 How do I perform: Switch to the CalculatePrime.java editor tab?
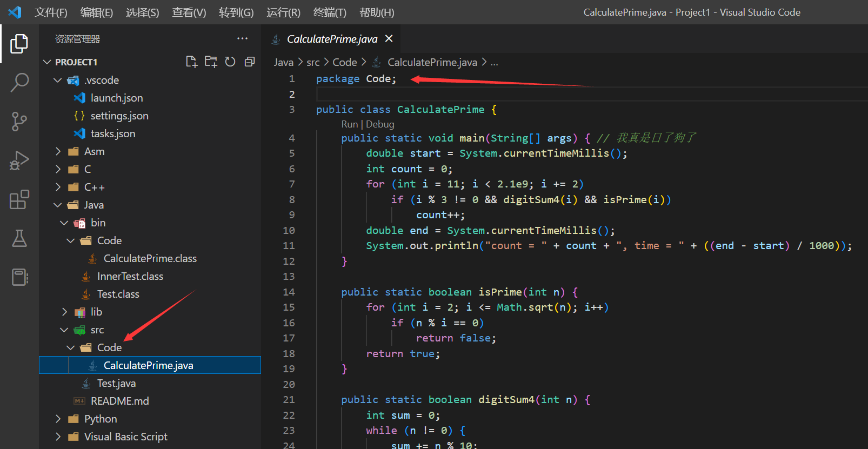click(x=332, y=39)
